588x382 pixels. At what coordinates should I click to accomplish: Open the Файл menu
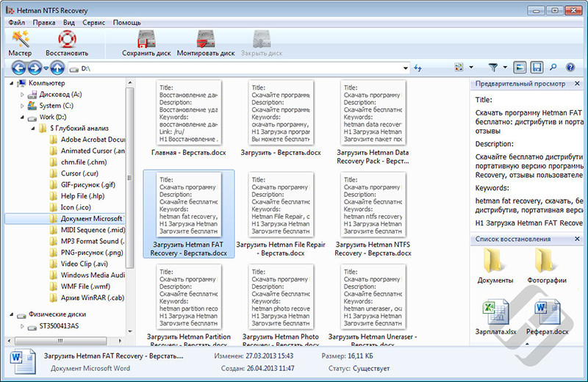16,23
